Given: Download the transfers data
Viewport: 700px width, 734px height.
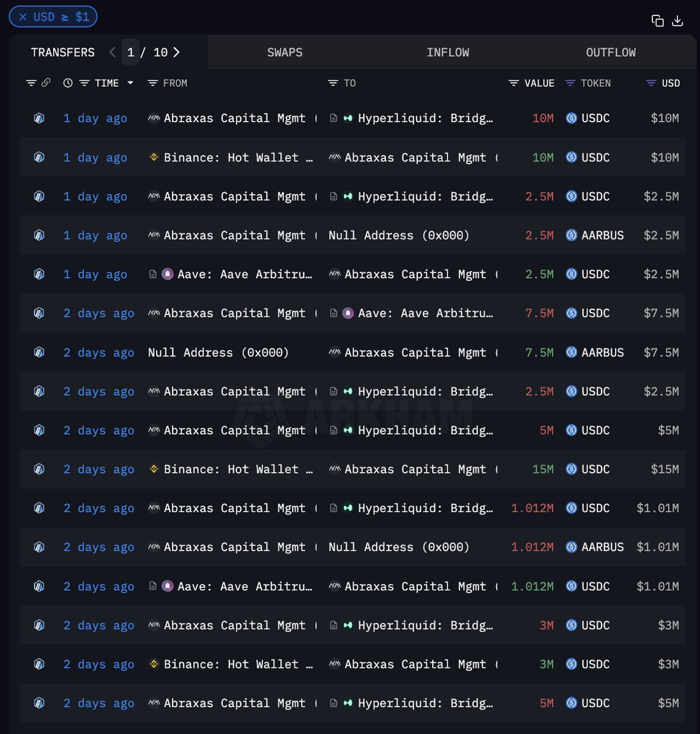Looking at the screenshot, I should (x=677, y=21).
